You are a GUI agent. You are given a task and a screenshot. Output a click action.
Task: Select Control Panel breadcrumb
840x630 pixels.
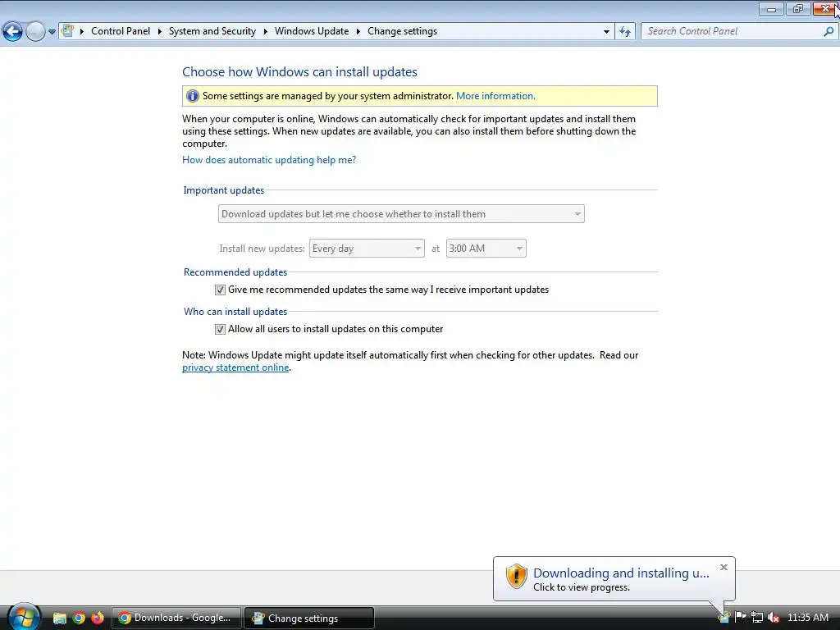121,31
